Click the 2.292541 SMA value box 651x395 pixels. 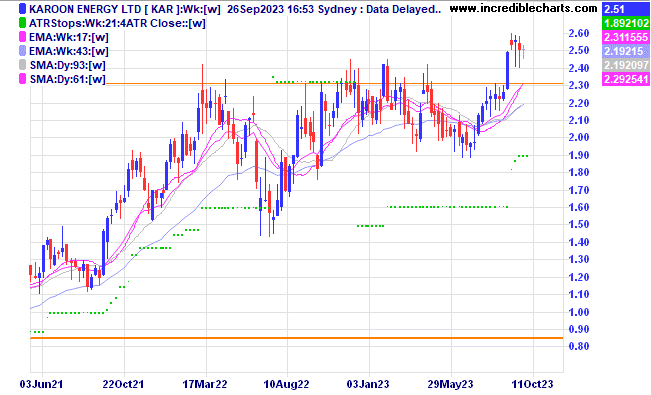[x=625, y=79]
